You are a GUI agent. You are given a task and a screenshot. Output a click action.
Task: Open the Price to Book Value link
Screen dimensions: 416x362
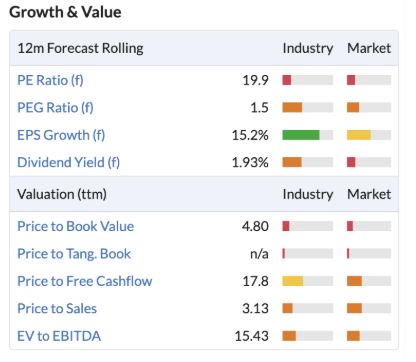pos(76,226)
